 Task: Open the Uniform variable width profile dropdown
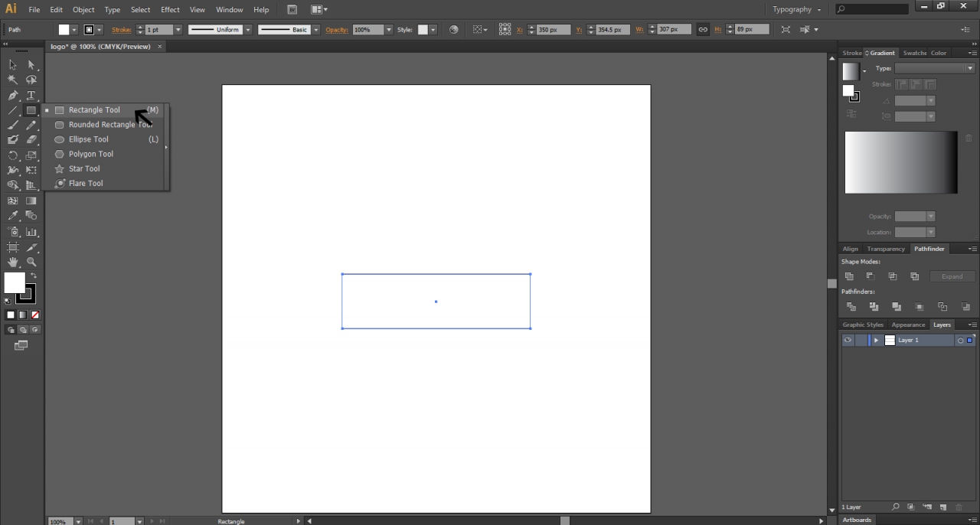click(248, 30)
